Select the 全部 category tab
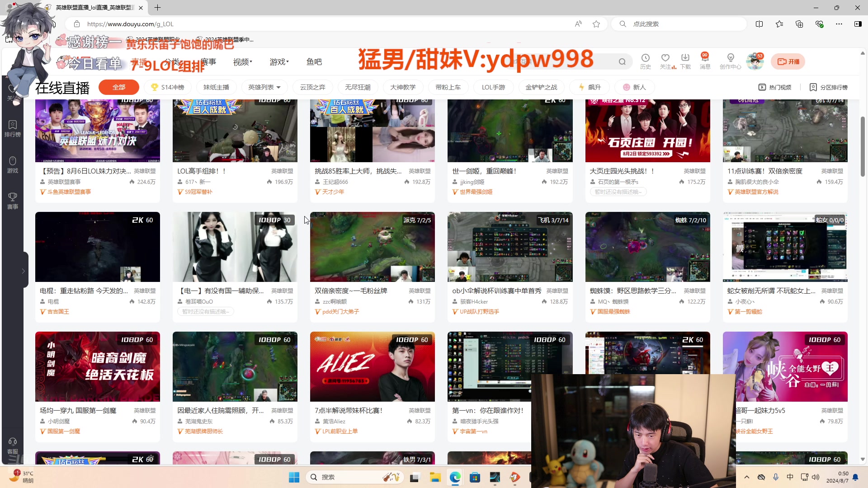 point(119,87)
